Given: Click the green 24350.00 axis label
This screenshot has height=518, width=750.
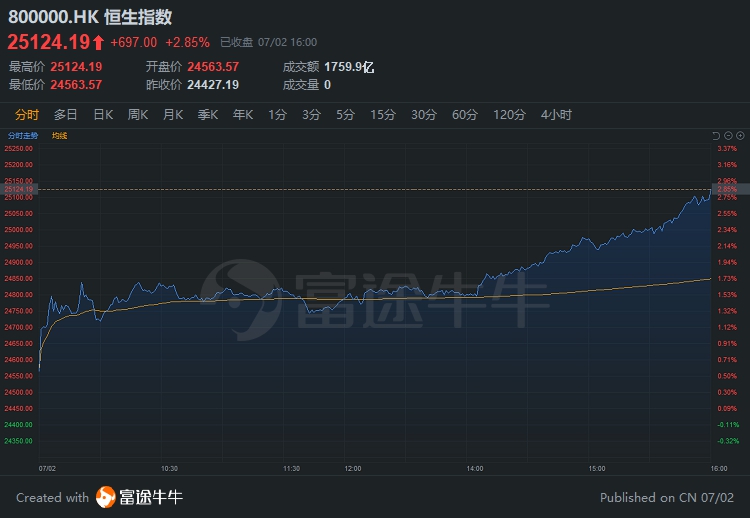Looking at the screenshot, I should point(19,441).
